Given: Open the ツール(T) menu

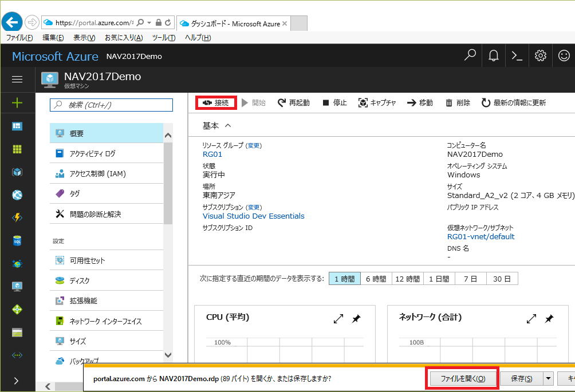Looking at the screenshot, I should (x=164, y=38).
